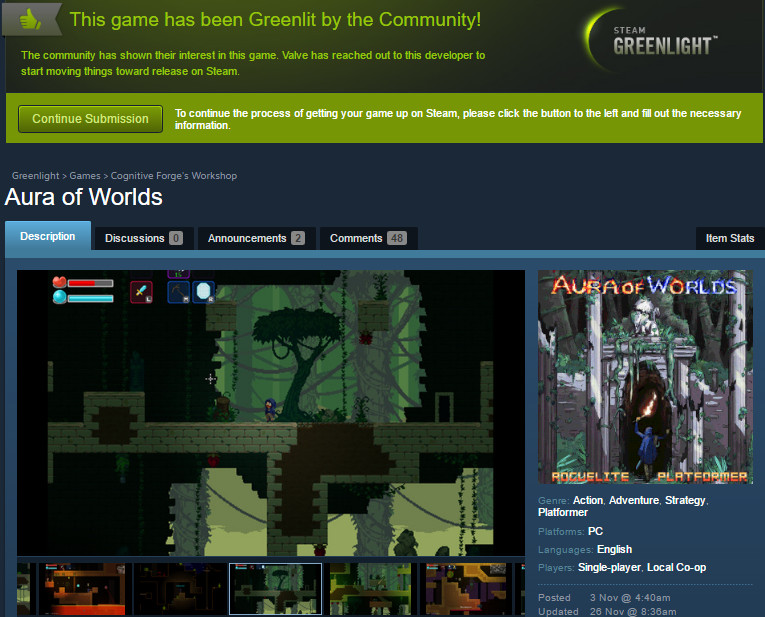This screenshot has width=765, height=617.
Task: Click the red heart health icon
Action: 58,283
